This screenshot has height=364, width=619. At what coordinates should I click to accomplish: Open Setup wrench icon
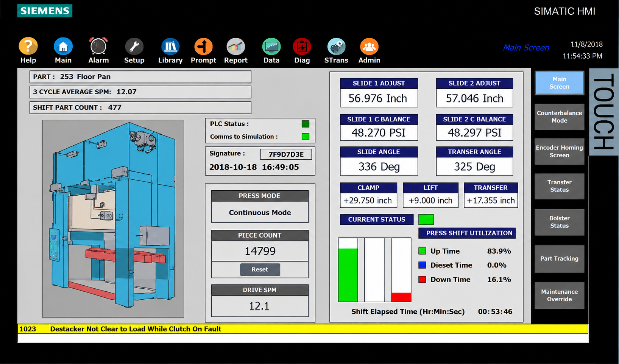[134, 47]
